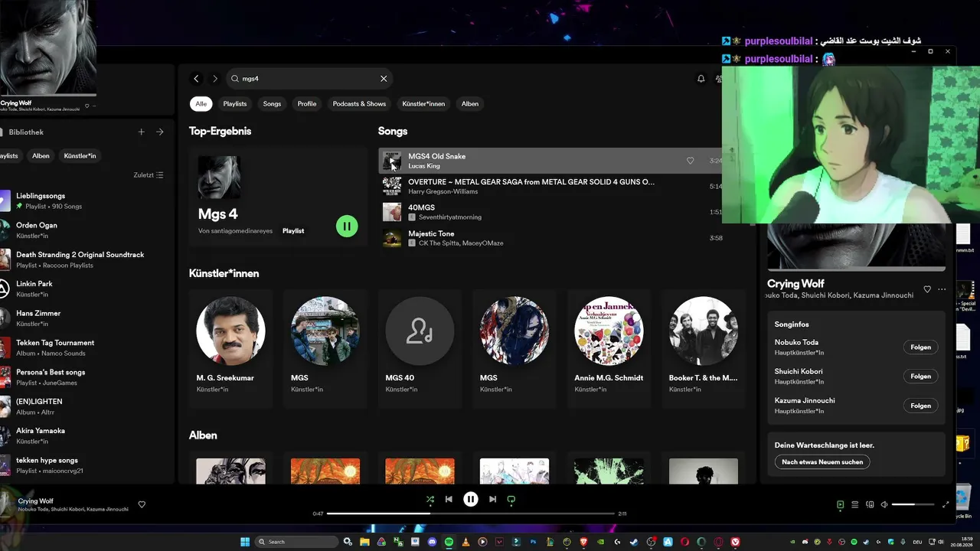Select the 40MGS song row
Viewport: 980px width, 551px height.
tap(552, 212)
